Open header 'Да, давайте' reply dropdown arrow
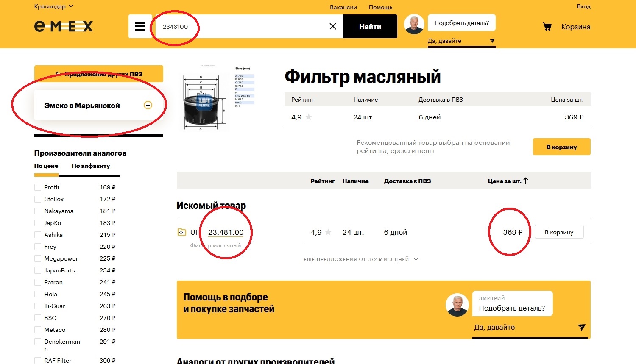This screenshot has height=364, width=636. tap(492, 41)
